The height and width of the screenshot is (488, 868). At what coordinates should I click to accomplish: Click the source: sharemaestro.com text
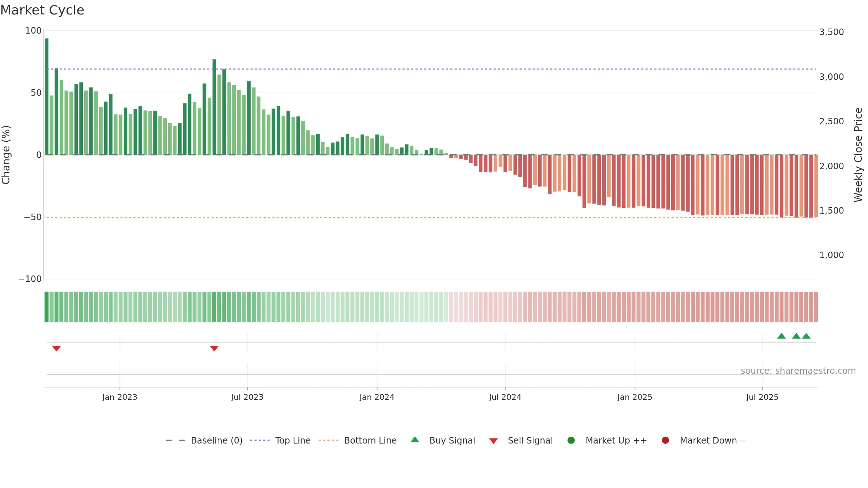[x=798, y=371]
